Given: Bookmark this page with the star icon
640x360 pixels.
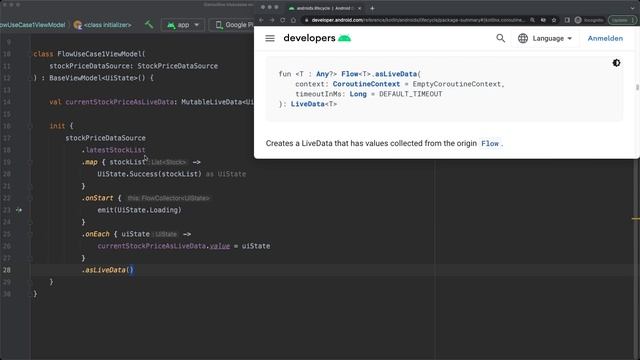Looking at the screenshot, I should point(554,20).
